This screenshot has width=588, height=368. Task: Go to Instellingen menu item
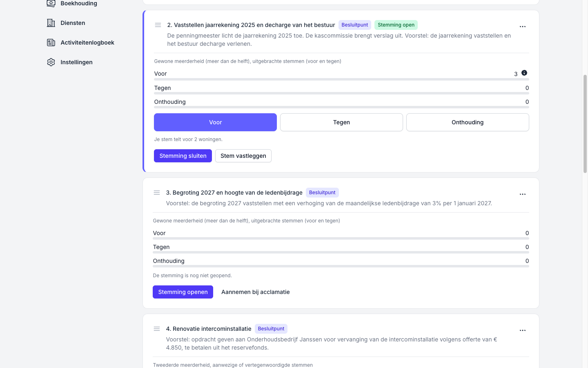coord(76,62)
